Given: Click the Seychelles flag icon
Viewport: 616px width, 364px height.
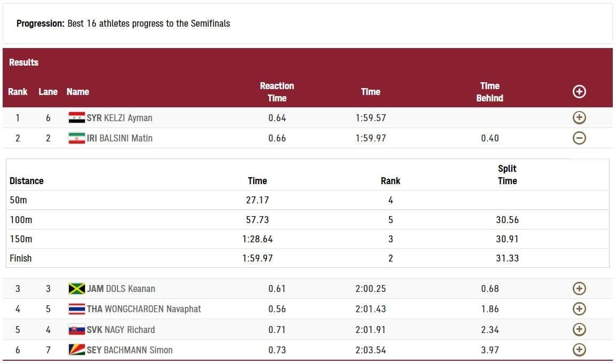Looking at the screenshot, I should coord(76,350).
